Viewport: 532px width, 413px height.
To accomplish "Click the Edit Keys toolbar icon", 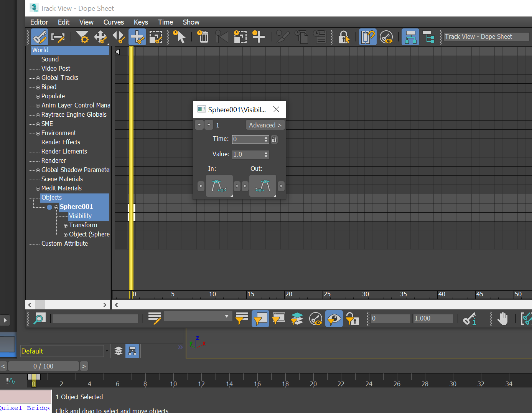I will pos(40,37).
